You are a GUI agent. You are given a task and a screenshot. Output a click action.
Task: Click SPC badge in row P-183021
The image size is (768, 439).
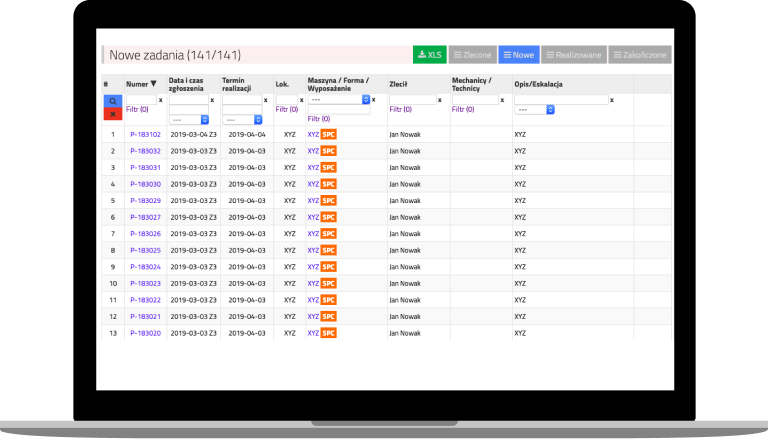tap(329, 317)
